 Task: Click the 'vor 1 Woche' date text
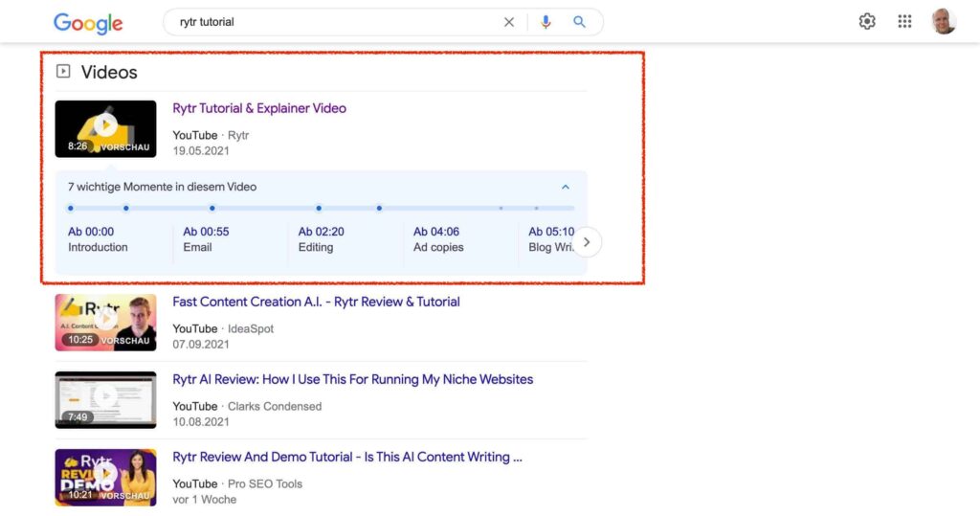tap(205, 499)
